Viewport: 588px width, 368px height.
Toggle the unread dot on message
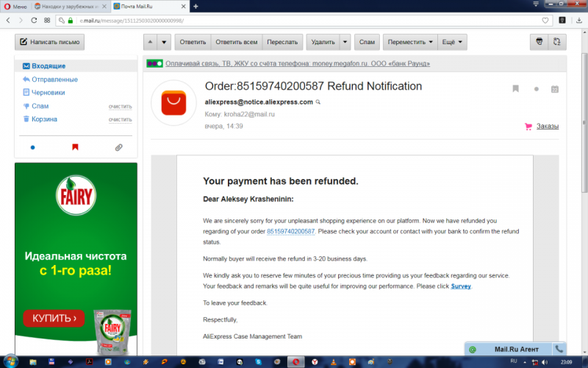[x=537, y=89]
